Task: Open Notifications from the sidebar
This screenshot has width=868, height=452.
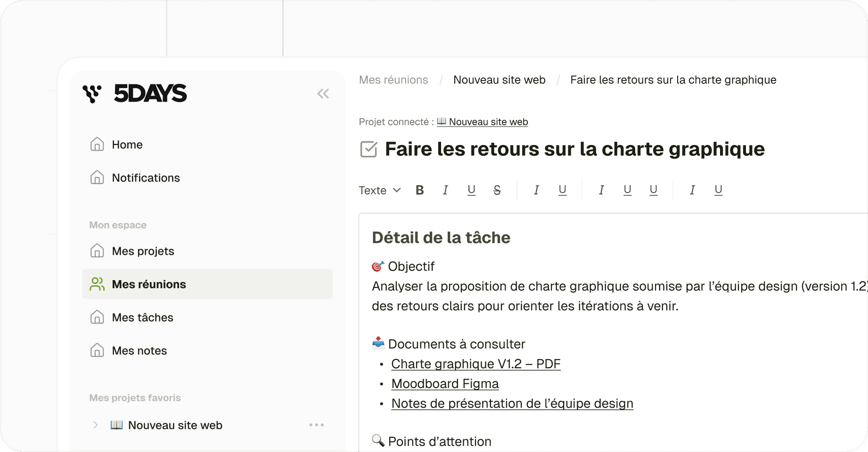Action: coord(146,178)
